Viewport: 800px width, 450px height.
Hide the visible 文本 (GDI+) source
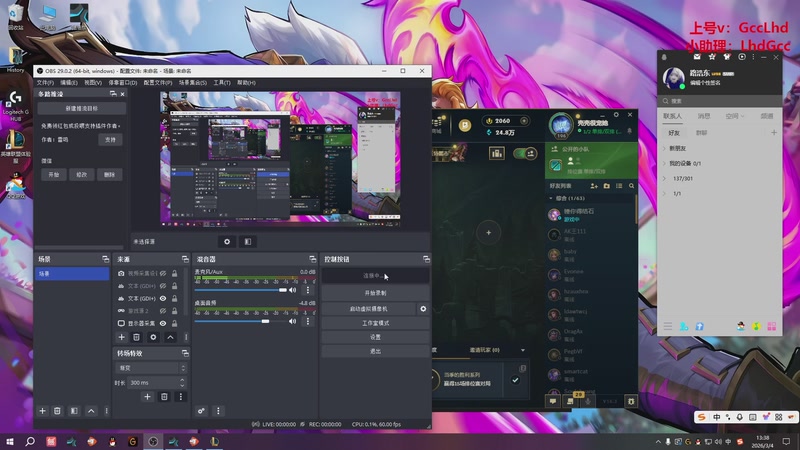click(x=163, y=298)
